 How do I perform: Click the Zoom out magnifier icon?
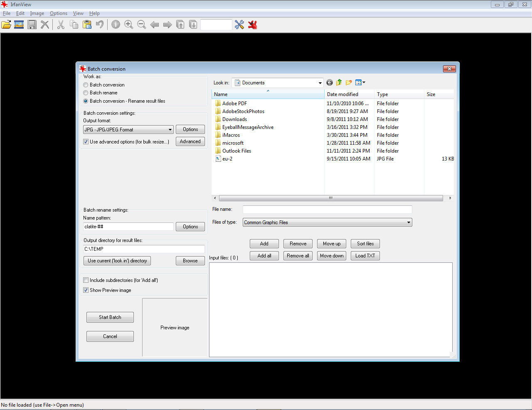click(142, 25)
